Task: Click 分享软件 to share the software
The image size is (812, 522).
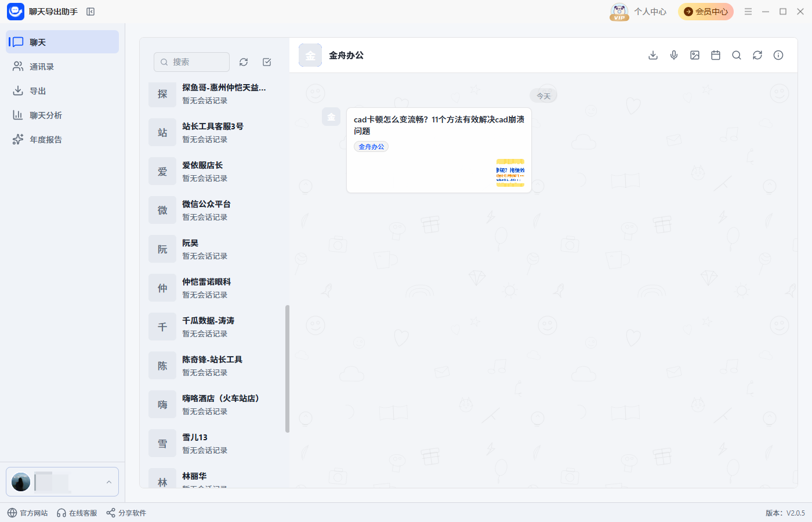Action: click(126, 513)
